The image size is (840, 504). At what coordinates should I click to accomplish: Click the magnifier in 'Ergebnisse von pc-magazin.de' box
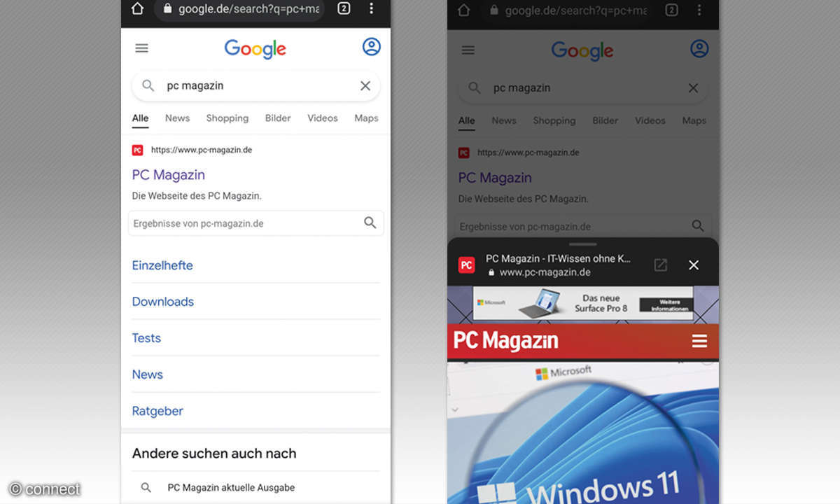[370, 223]
